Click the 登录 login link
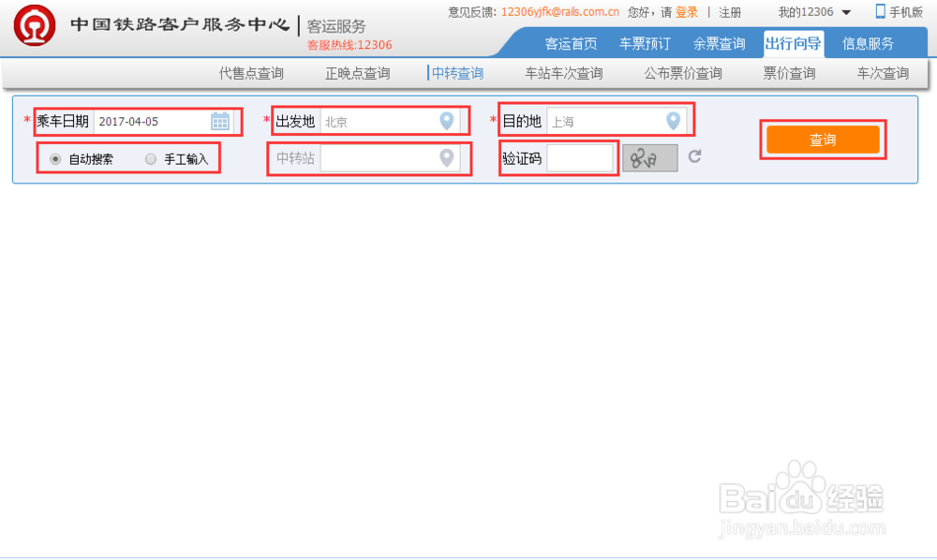This screenshot has height=560, width=937. pyautogui.click(x=685, y=11)
